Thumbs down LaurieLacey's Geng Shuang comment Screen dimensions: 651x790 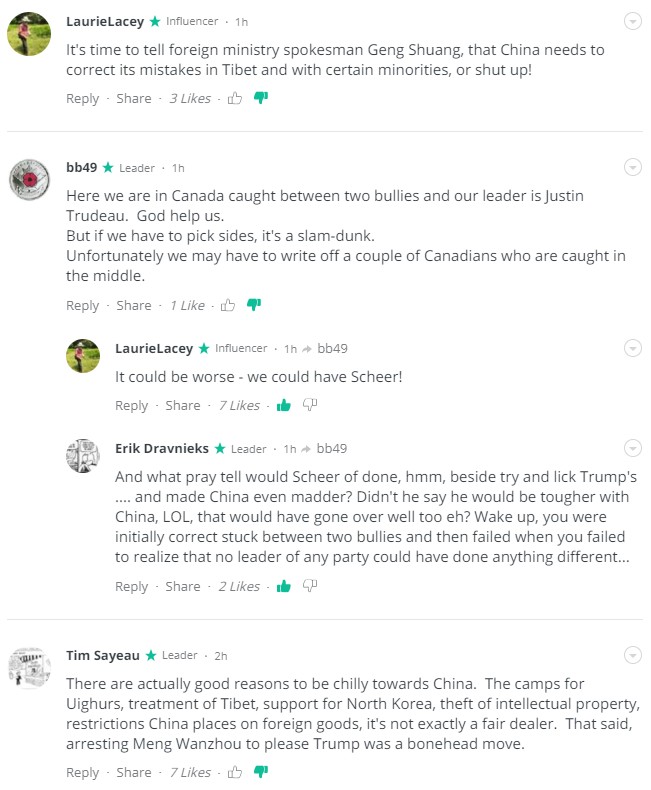click(x=261, y=98)
